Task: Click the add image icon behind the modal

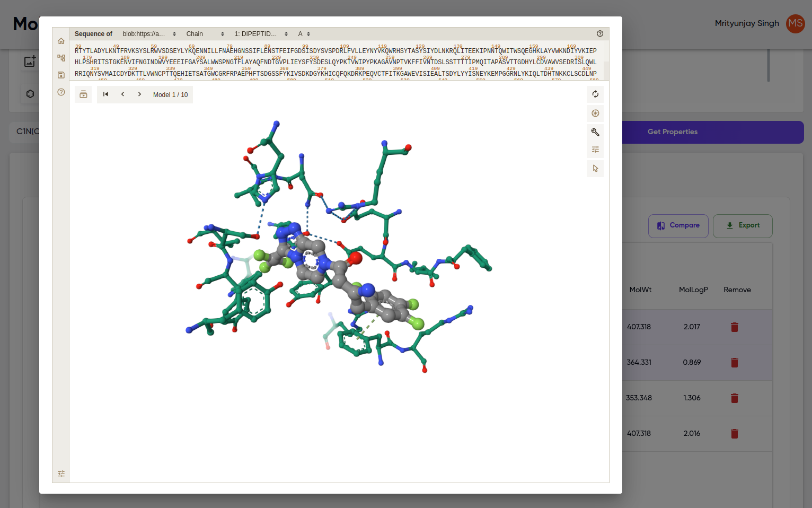Action: point(30,62)
